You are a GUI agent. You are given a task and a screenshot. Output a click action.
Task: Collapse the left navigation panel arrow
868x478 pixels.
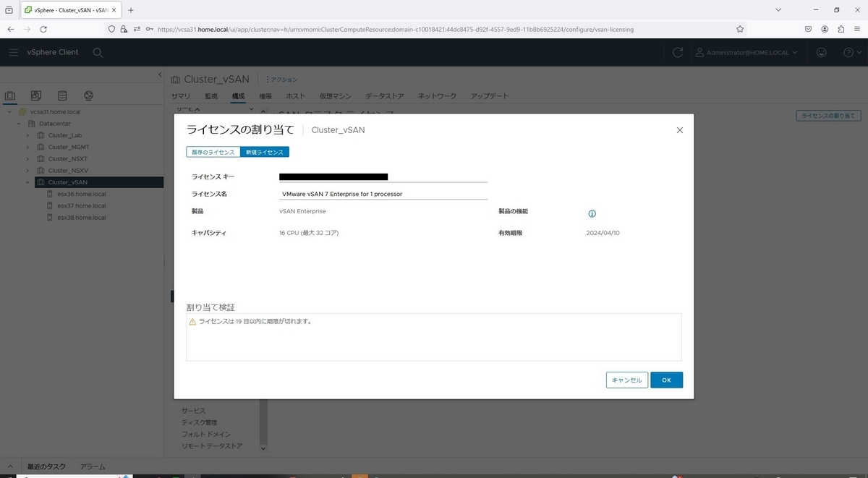point(160,75)
